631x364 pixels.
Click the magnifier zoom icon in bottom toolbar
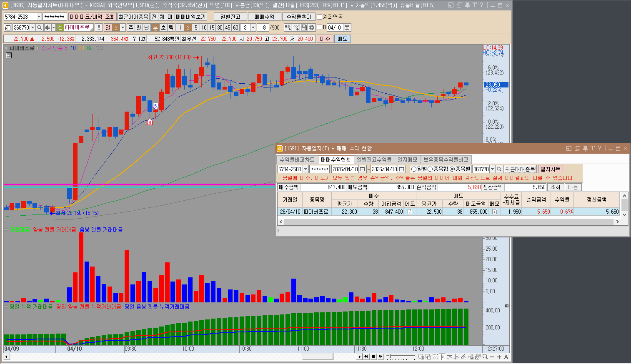(x=485, y=357)
